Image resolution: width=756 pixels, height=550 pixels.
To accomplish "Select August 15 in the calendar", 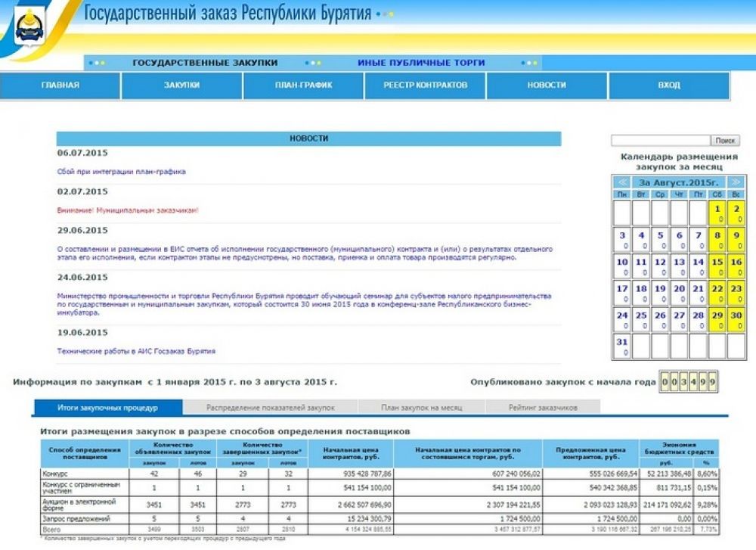I will (717, 266).
